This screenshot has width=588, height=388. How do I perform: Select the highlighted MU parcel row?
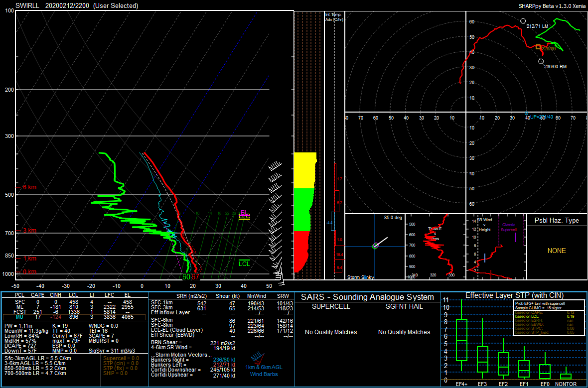click(x=75, y=317)
